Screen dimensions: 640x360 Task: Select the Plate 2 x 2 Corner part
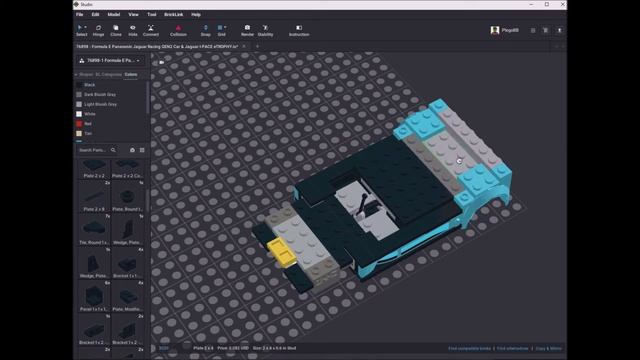click(127, 168)
